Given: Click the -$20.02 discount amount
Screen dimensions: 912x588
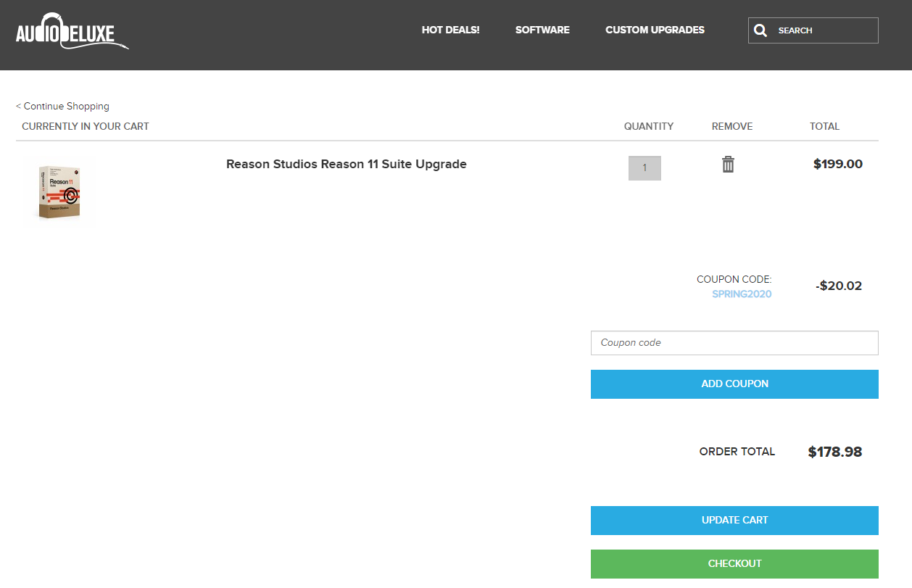Looking at the screenshot, I should [839, 286].
